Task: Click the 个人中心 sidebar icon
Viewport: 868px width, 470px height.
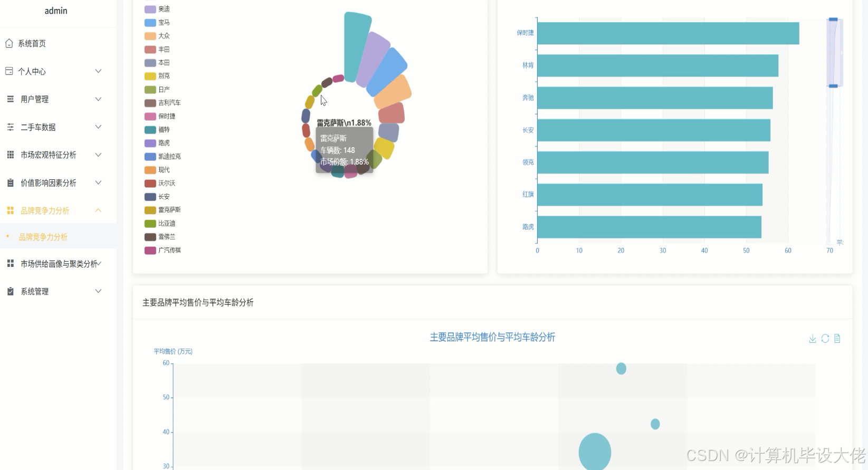Action: click(9, 71)
